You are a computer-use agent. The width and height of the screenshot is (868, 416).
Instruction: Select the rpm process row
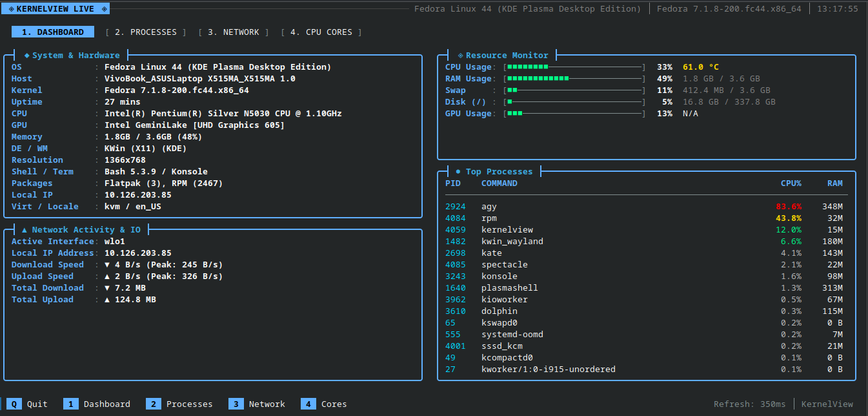tap(644, 218)
